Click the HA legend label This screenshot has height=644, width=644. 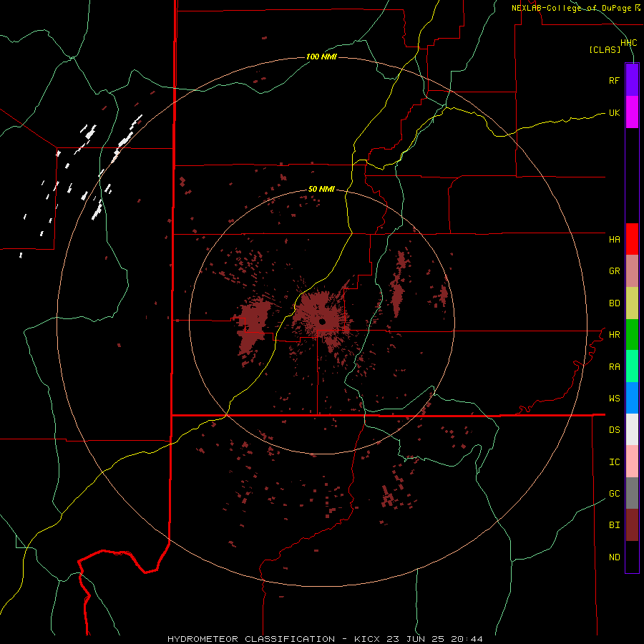click(x=614, y=239)
